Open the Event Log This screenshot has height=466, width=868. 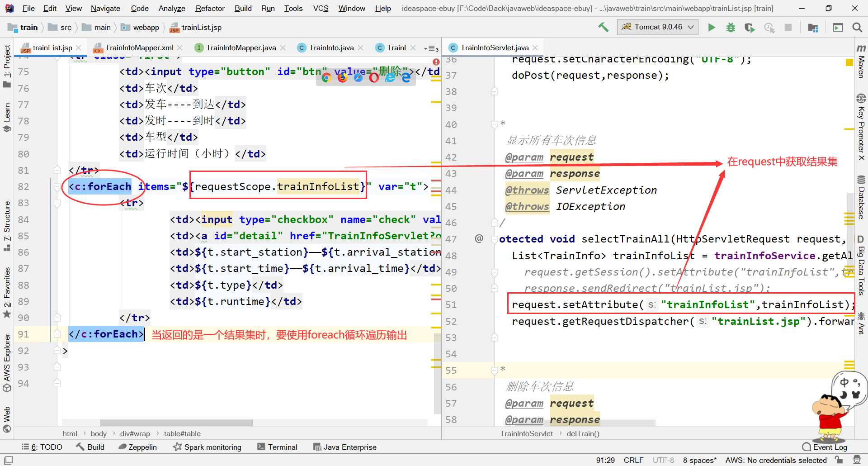pos(825,447)
